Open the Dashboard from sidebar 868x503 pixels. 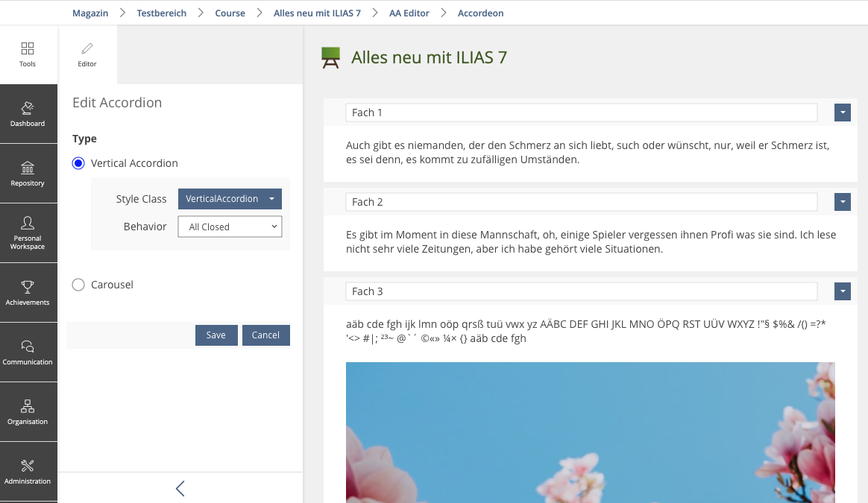(x=28, y=114)
